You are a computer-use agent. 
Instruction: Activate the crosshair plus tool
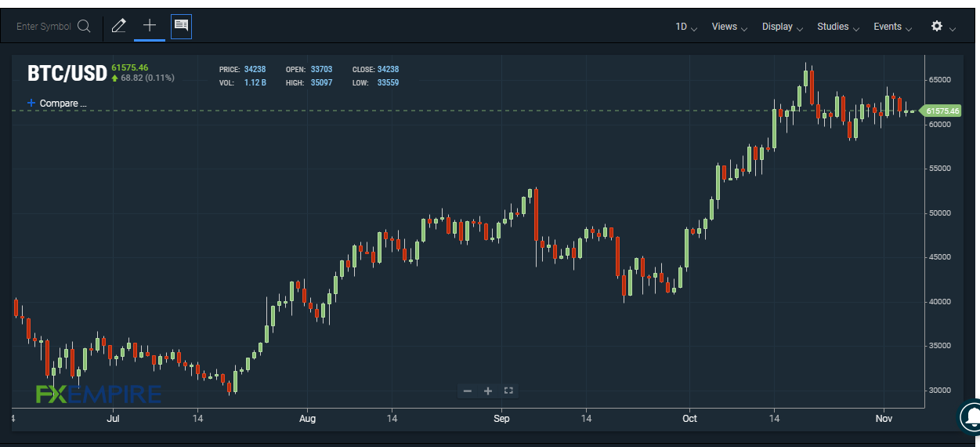150,26
